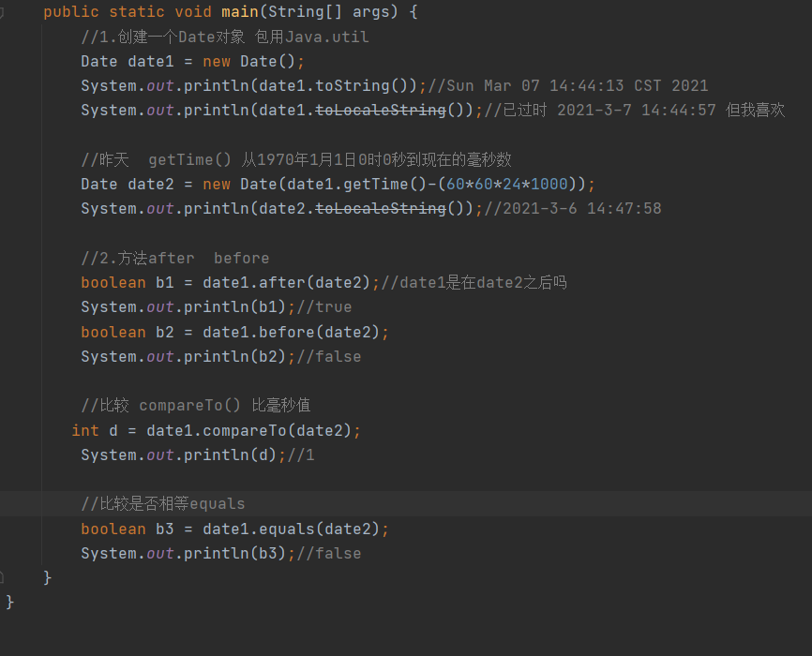Click deprecated toLocaleString on the date2 line

[x=381, y=209]
